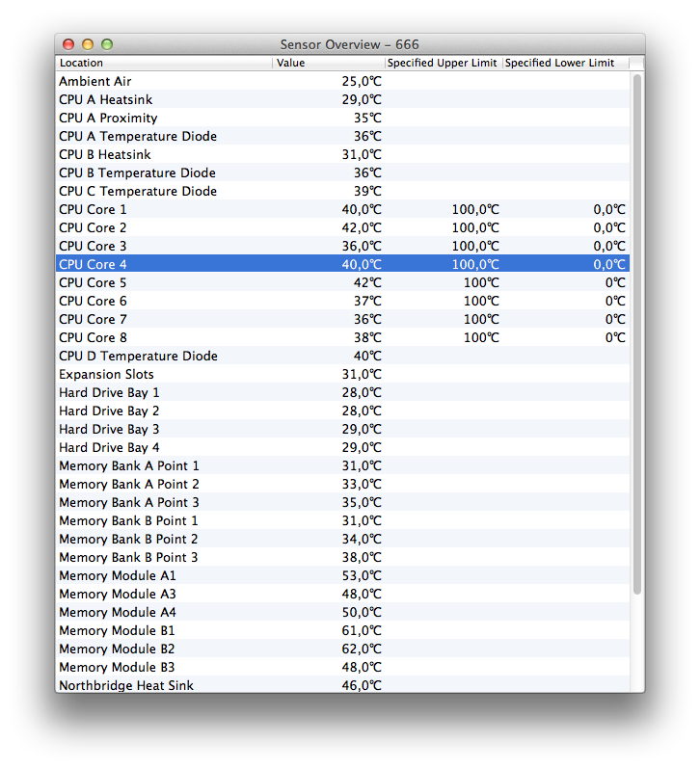Select the CPU B Temperature Diode row

pyautogui.click(x=342, y=172)
